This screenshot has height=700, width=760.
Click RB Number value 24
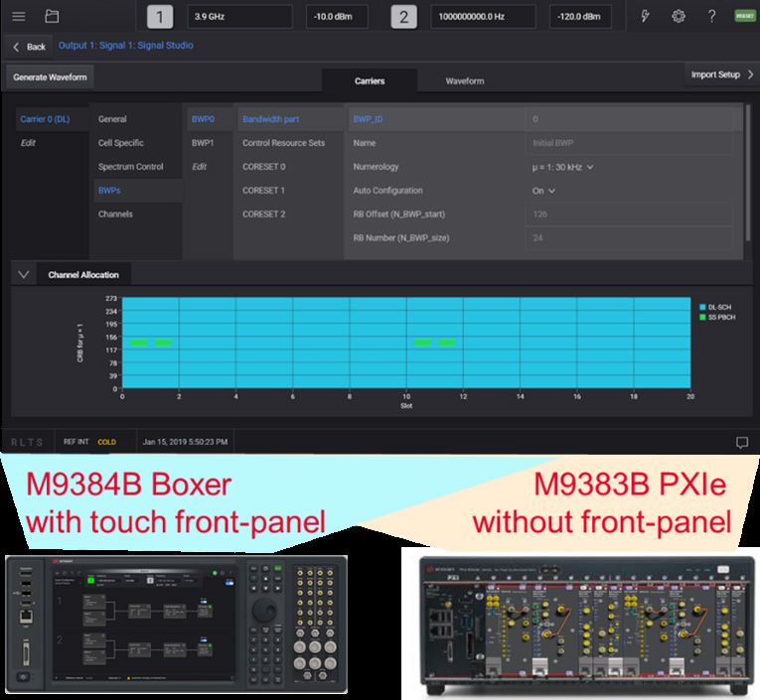click(629, 238)
